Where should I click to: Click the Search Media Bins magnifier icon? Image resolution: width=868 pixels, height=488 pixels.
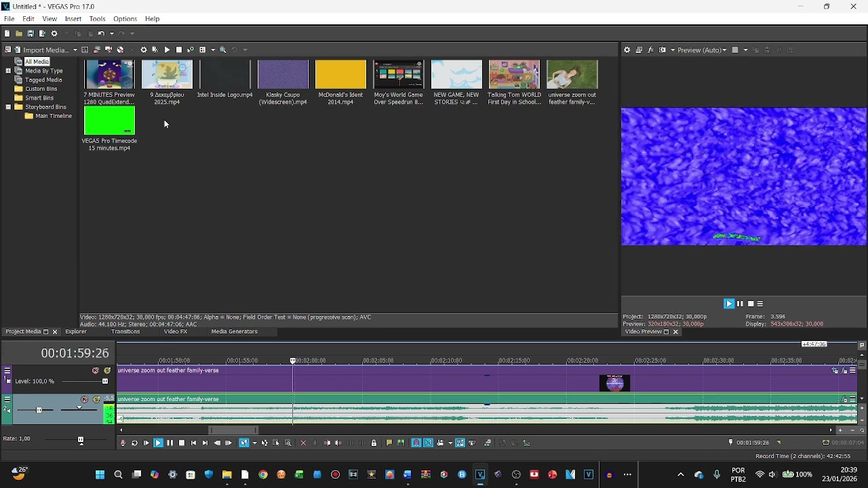click(222, 49)
